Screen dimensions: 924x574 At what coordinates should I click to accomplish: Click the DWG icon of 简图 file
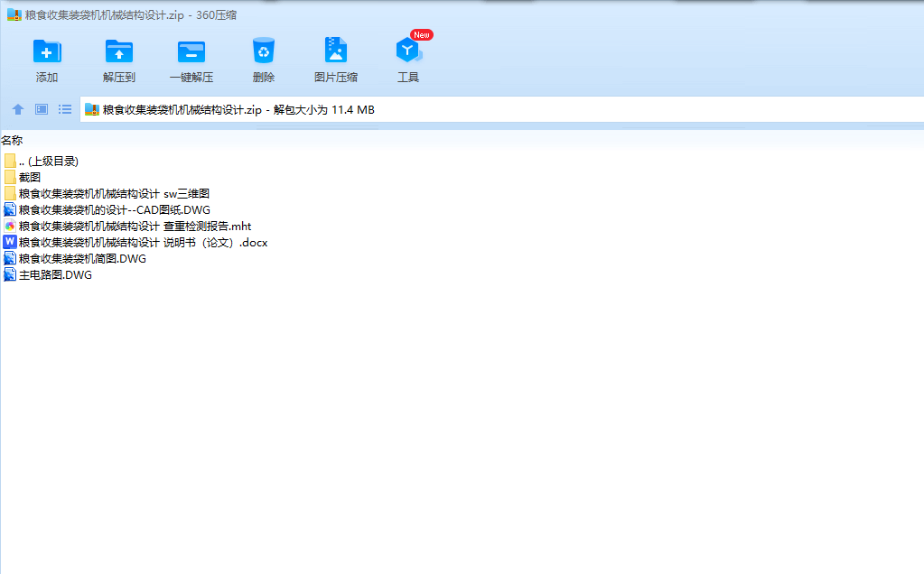click(9, 258)
